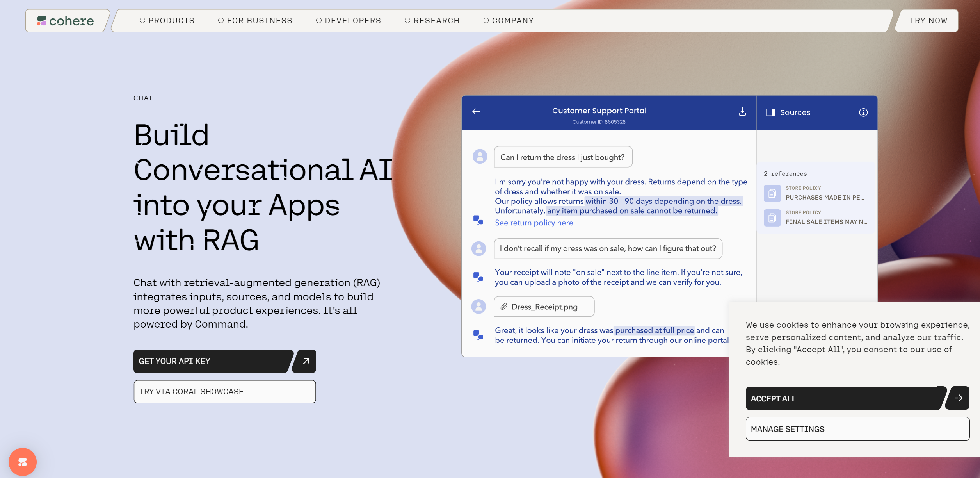Open the Developers menu
Screen dimensions: 980x478
coord(349,21)
